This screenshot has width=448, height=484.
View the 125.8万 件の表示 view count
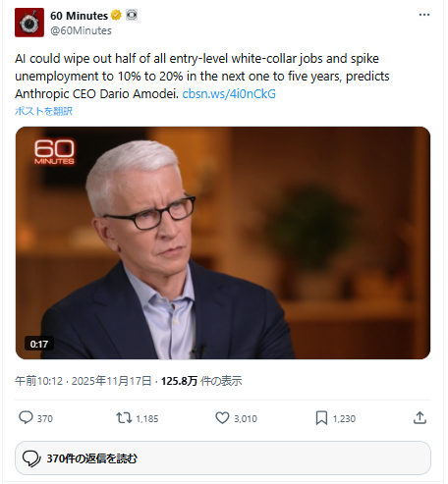tap(201, 381)
